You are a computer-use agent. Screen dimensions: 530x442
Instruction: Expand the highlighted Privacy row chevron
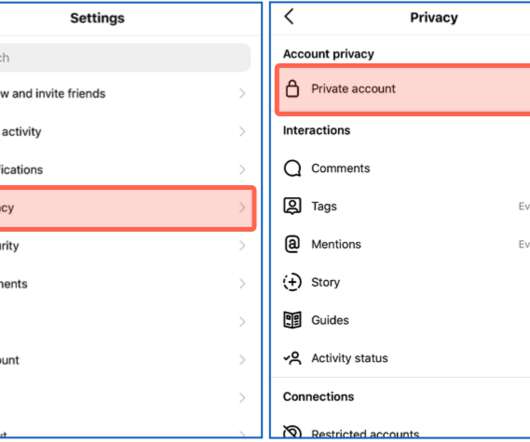pos(242,207)
